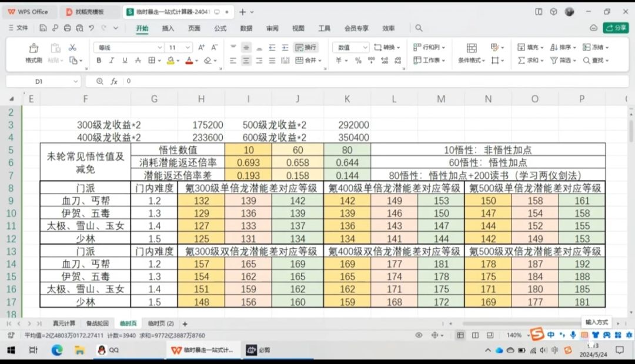Image resolution: width=635 pixels, height=364 pixels.
Task: Open the 行和列 rows and columns menu
Action: tap(429, 48)
